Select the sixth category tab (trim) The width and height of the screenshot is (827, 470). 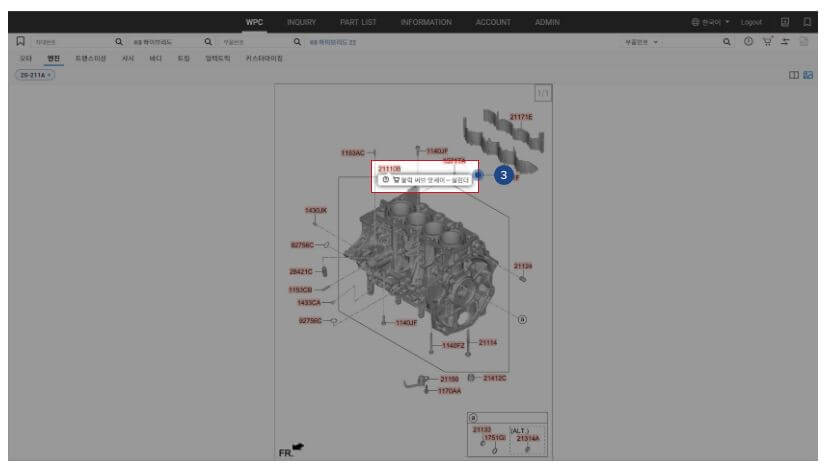[183, 59]
